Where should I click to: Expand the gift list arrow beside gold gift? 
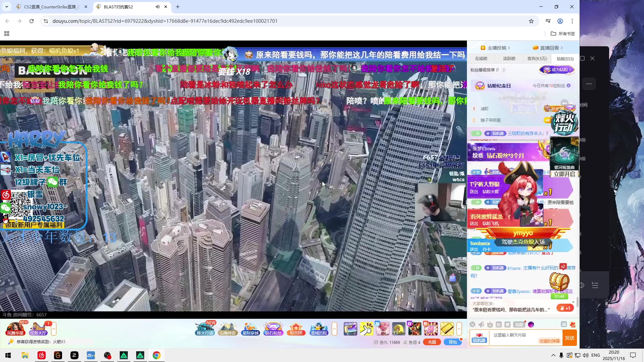[459, 329]
